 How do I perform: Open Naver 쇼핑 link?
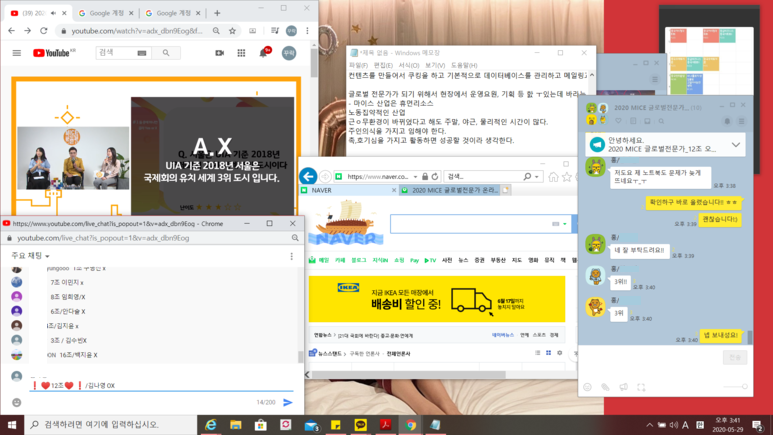tap(399, 260)
